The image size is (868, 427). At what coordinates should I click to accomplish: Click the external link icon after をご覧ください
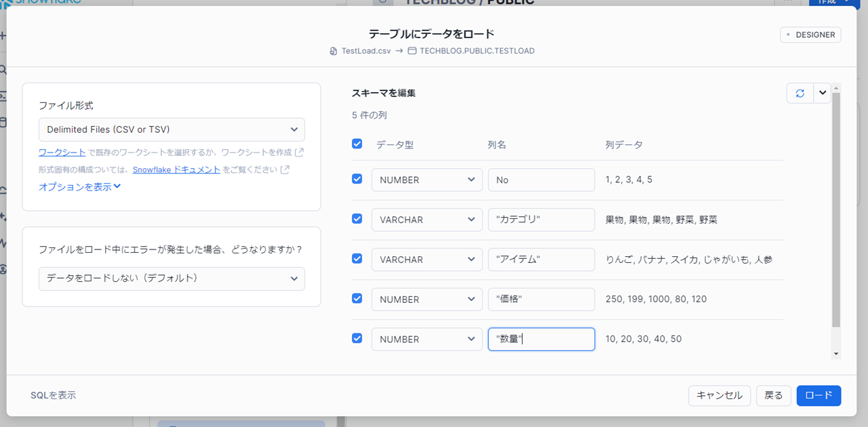pyautogui.click(x=285, y=169)
